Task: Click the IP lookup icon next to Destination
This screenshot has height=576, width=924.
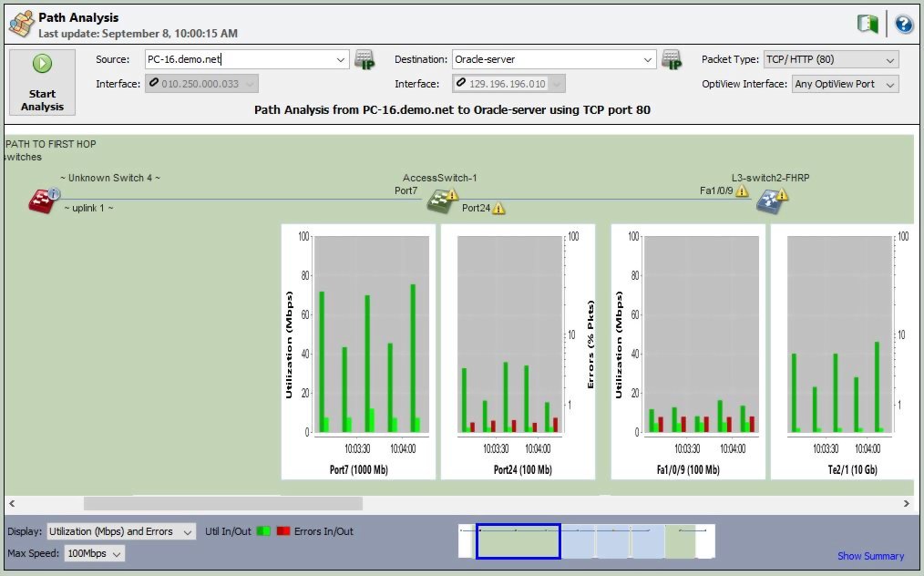Action: pyautogui.click(x=672, y=60)
